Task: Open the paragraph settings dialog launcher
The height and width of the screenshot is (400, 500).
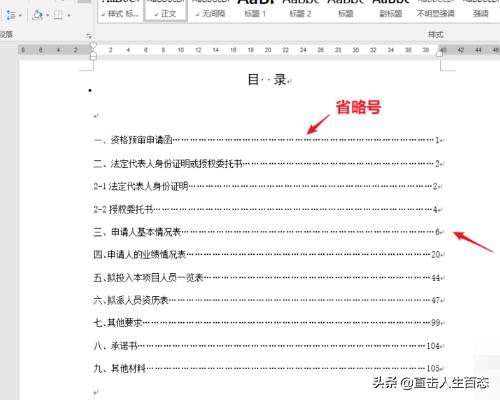Action: (x=88, y=35)
